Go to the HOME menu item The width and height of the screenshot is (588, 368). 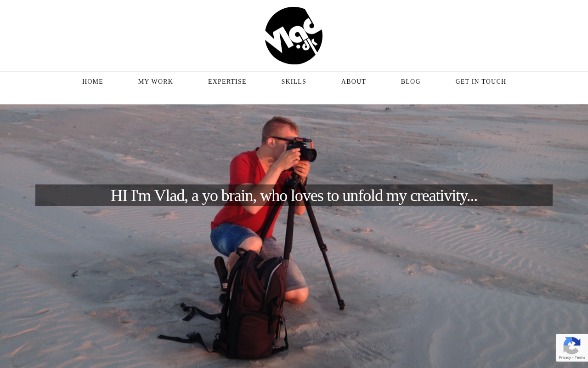point(93,82)
